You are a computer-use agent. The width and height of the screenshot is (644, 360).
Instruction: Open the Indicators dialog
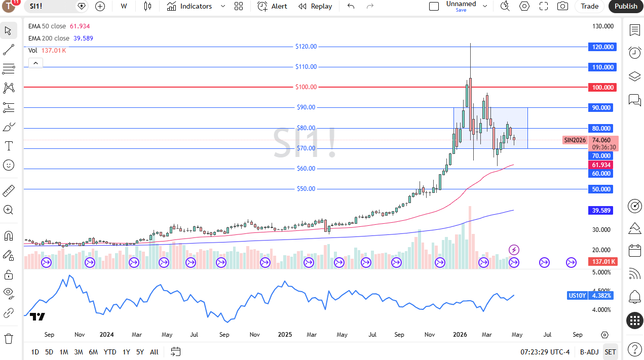click(190, 6)
